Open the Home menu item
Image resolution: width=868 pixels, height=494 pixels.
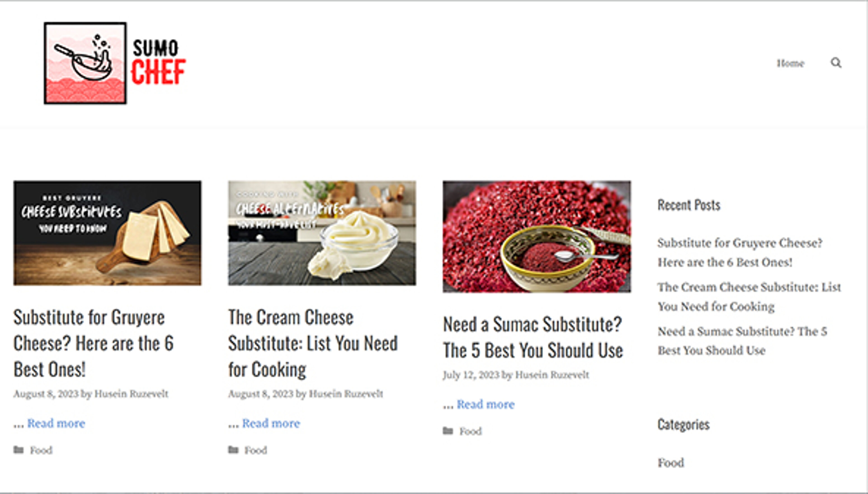point(791,63)
